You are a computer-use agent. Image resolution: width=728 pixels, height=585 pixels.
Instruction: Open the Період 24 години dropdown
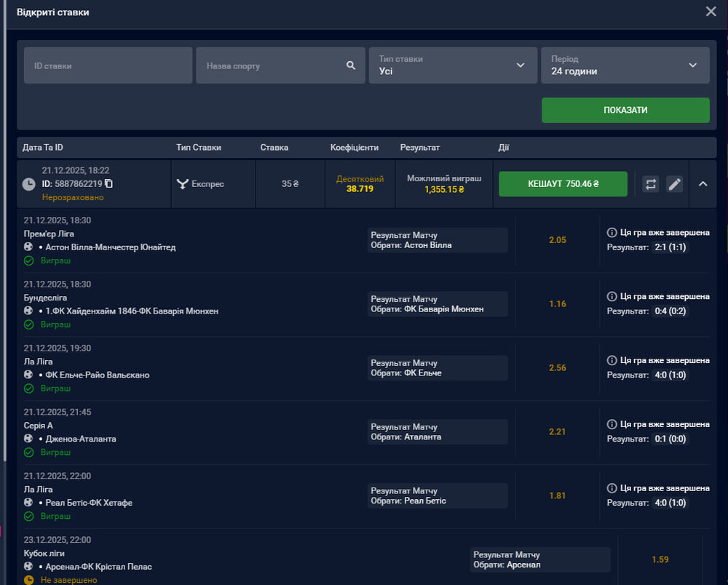625,65
